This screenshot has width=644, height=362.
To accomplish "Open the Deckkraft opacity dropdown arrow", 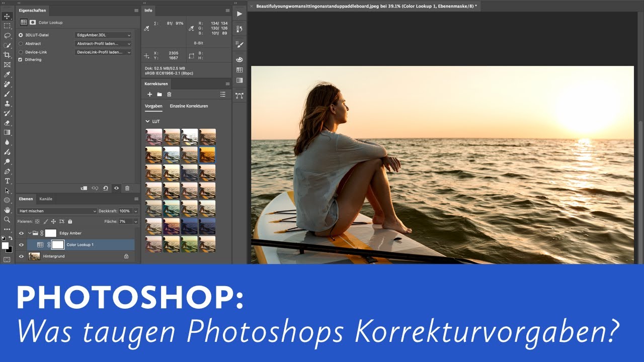I will (135, 211).
